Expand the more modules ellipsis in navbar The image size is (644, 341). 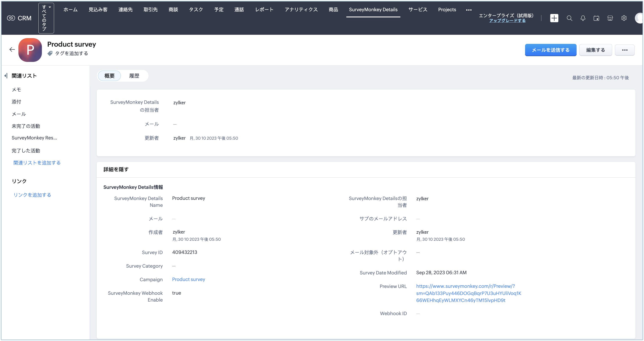(469, 10)
